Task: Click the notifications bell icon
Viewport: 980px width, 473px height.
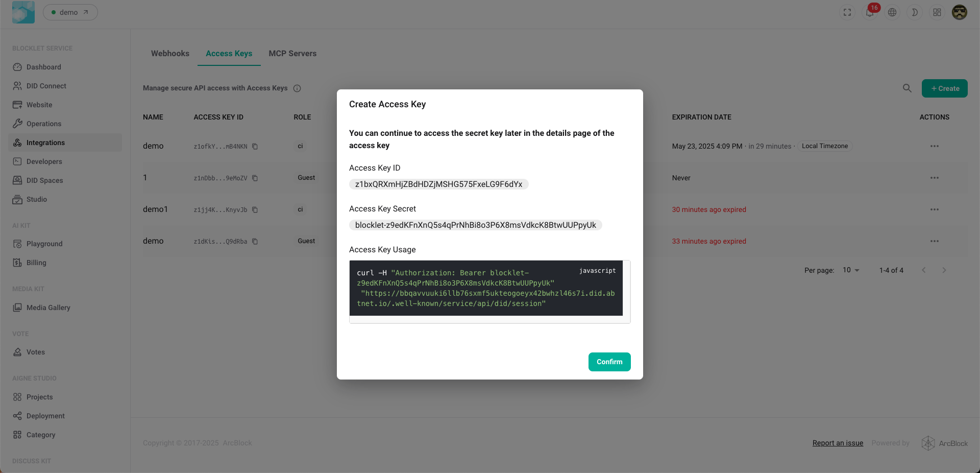Action: coord(870,13)
